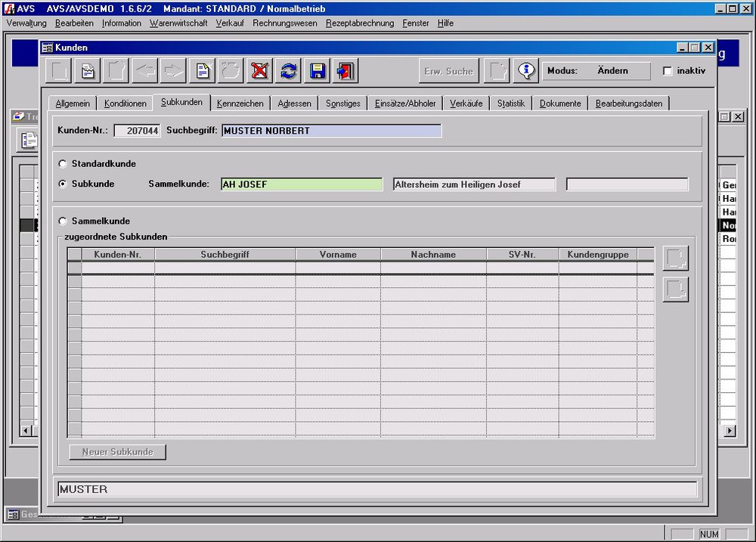Click the green Sammelkunde field AH JOSEF
Viewport: 756px width, 542px height.
point(302,184)
